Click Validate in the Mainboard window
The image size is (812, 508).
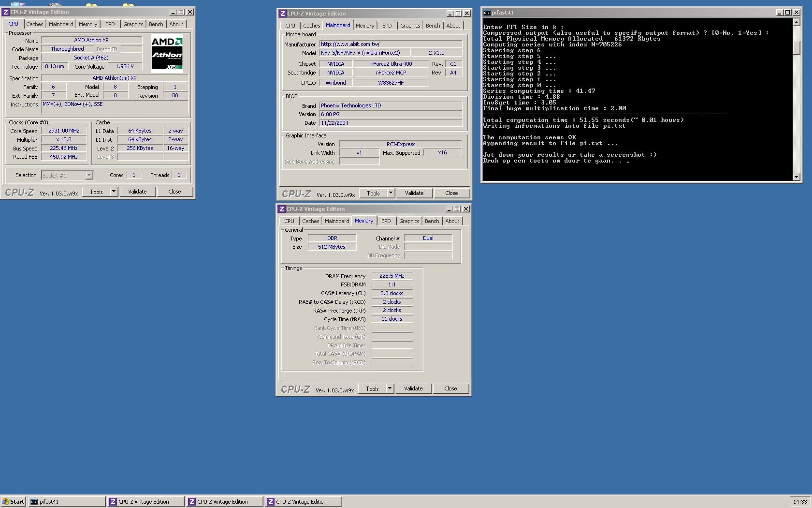pos(414,193)
